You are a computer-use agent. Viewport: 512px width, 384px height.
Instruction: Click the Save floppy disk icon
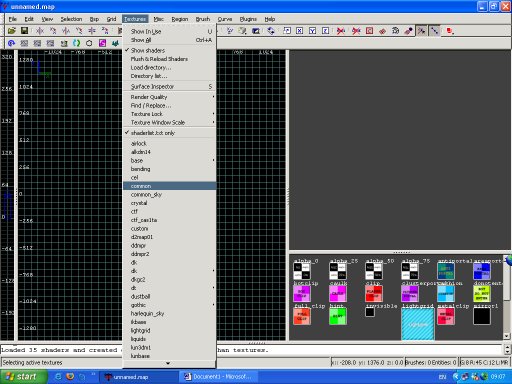(x=24, y=31)
